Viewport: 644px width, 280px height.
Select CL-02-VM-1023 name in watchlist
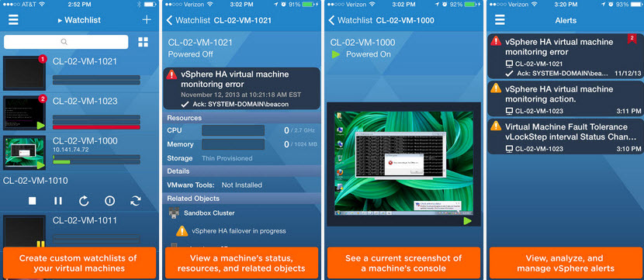coord(85,101)
